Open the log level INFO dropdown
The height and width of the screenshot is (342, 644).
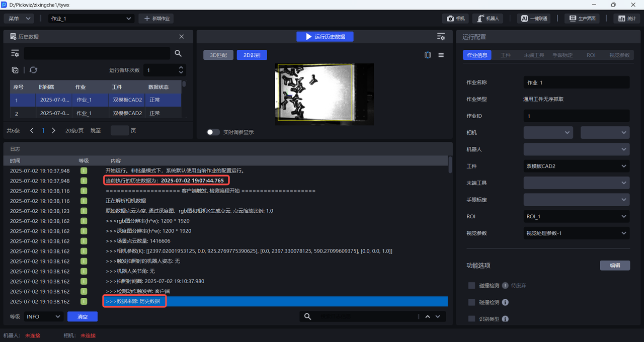point(43,316)
